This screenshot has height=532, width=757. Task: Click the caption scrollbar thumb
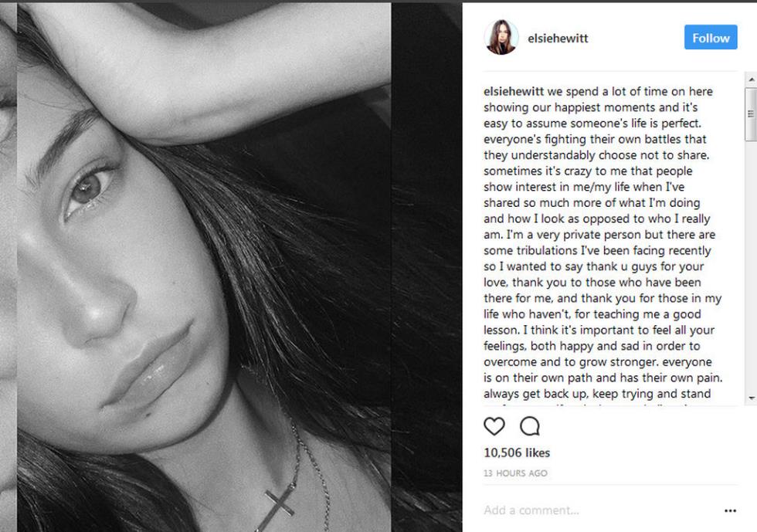pos(751,114)
